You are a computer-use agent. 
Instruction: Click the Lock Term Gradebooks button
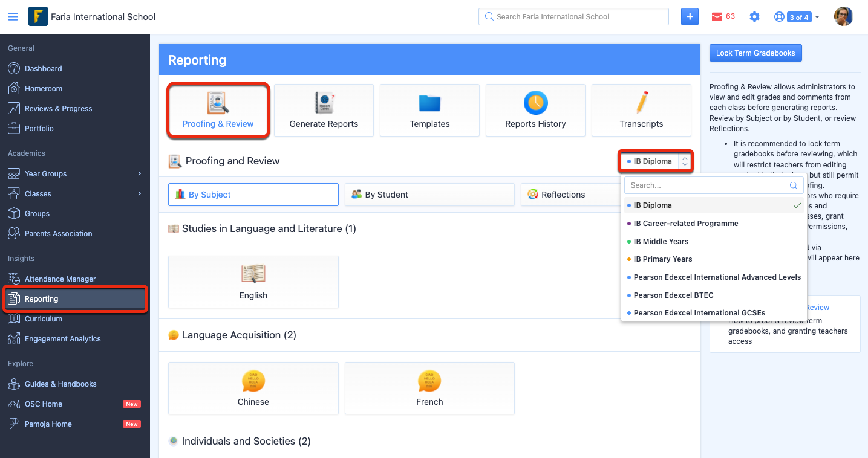[x=755, y=53]
